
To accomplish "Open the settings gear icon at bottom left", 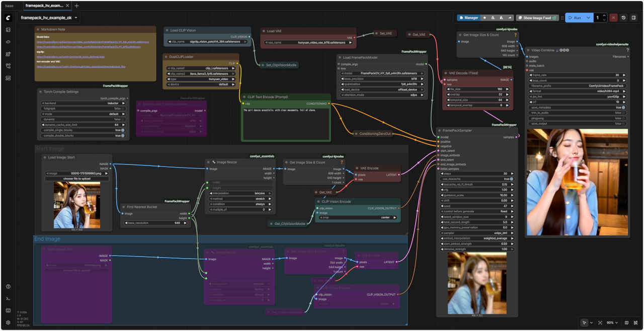I will pos(8,322).
